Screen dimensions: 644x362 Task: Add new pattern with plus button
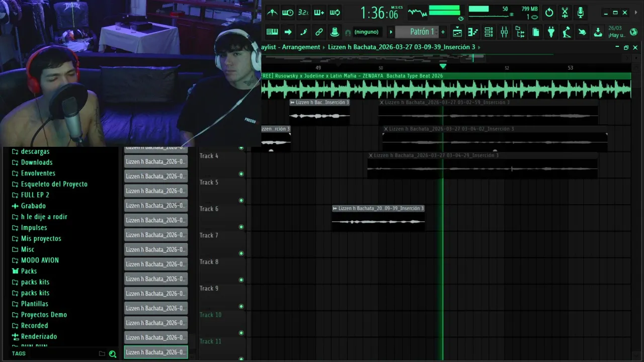click(443, 32)
